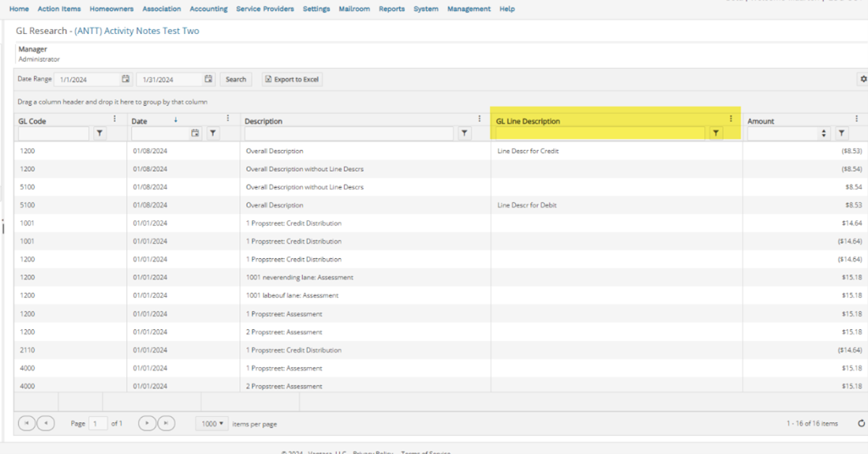Screen dimensions: 868x454
Task: Sort by the Date column header
Action: [140, 121]
